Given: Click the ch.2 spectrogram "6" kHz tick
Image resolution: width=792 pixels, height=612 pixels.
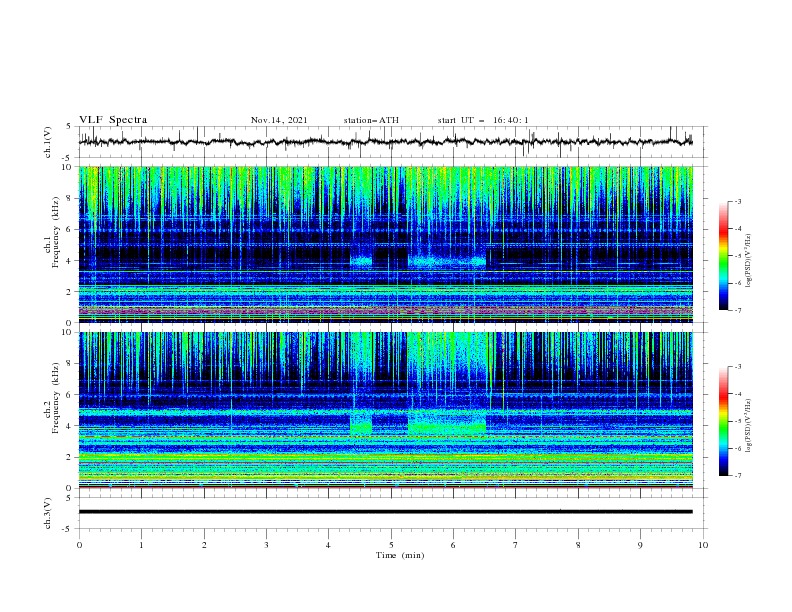Looking at the screenshot, I should pyautogui.click(x=70, y=395).
